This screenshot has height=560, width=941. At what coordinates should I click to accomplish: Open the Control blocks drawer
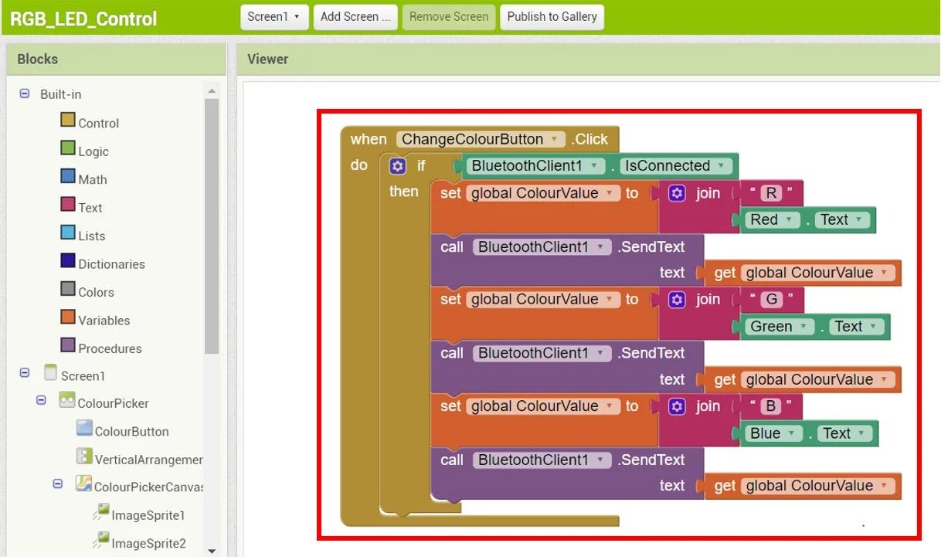pos(98,122)
